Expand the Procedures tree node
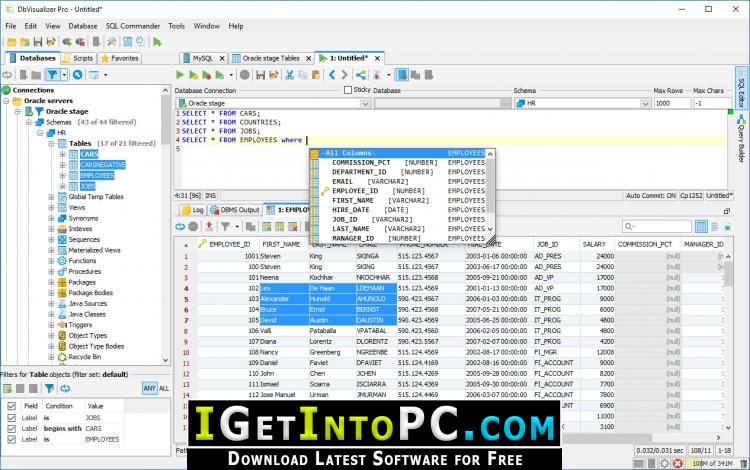The width and height of the screenshot is (750, 470). click(51, 272)
